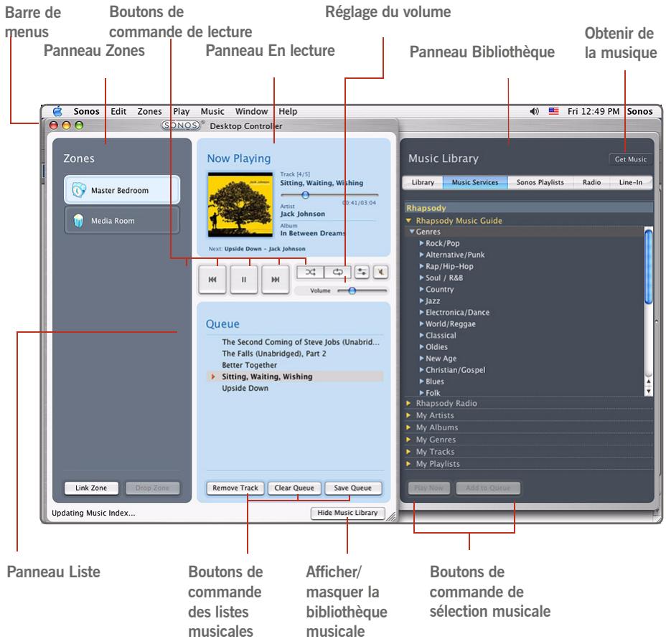Expand the Blues genre

[421, 382]
